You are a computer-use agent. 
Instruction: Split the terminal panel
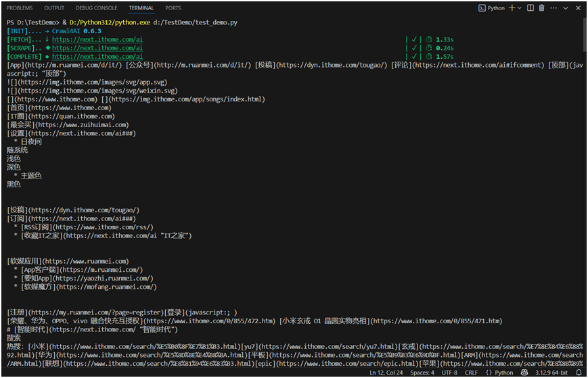(x=530, y=8)
